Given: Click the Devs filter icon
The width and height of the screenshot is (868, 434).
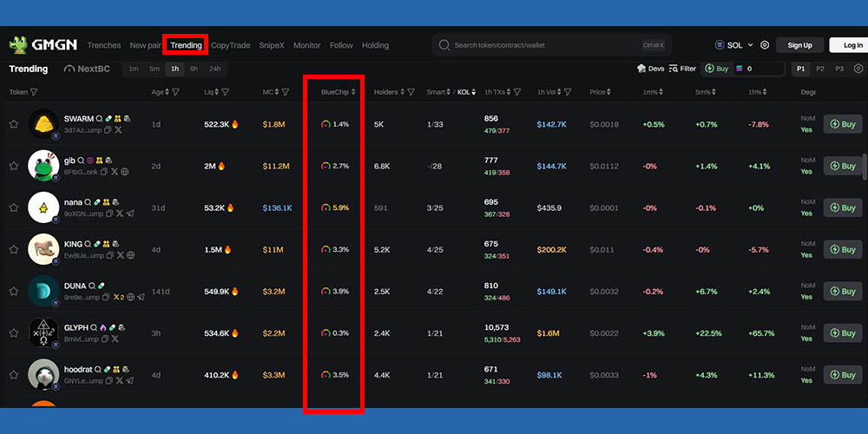Looking at the screenshot, I should 650,69.
